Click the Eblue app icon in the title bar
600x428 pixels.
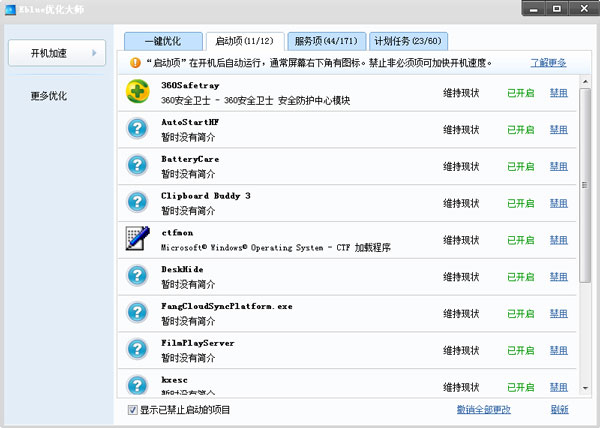[x=10, y=10]
